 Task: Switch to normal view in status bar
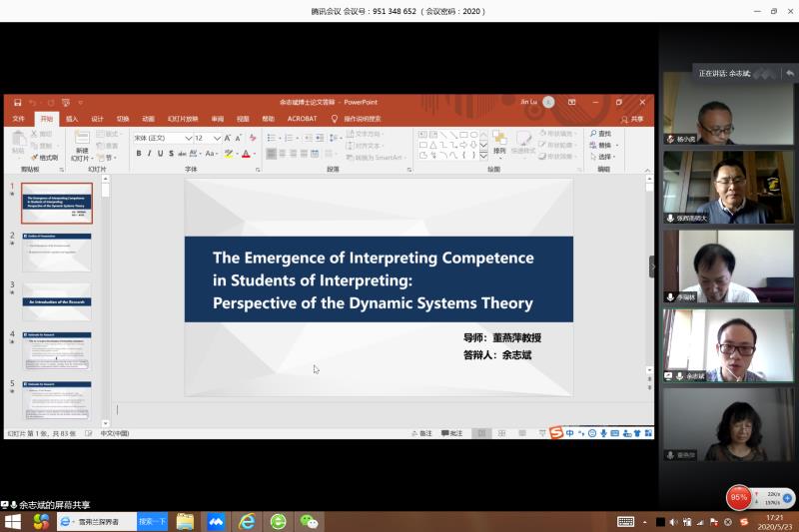click(x=481, y=433)
